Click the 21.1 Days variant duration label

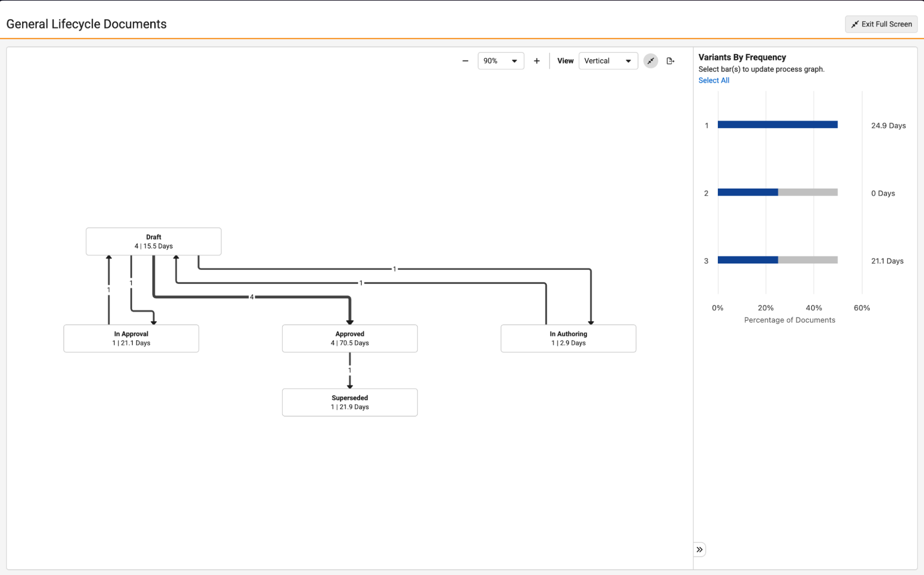point(887,261)
